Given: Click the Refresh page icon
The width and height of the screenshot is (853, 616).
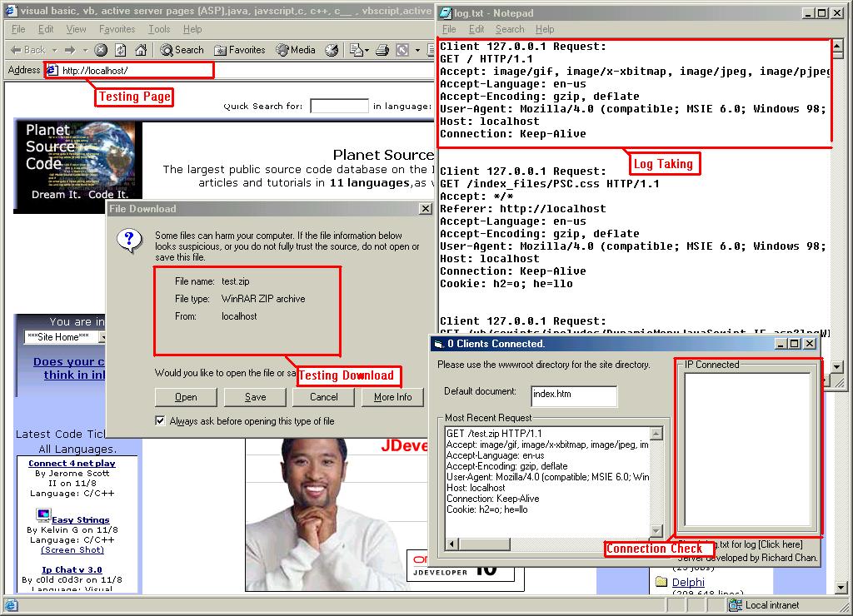Looking at the screenshot, I should click(121, 50).
